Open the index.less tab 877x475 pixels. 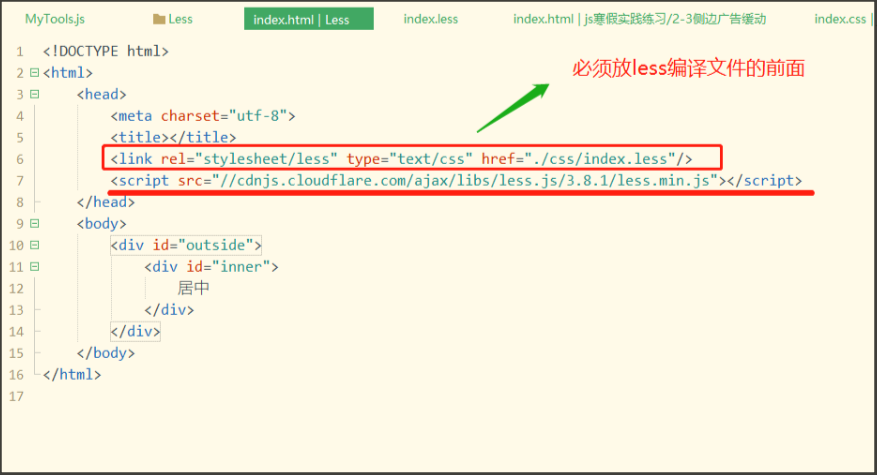click(x=431, y=19)
